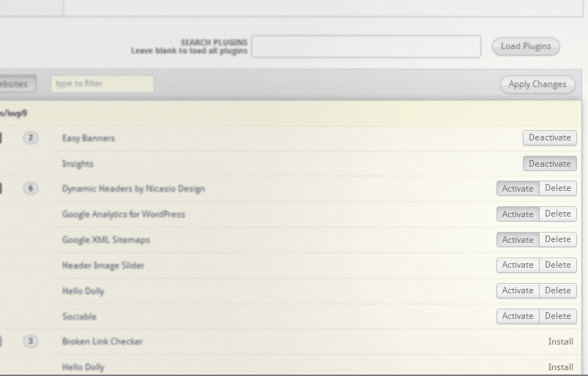This screenshot has width=588, height=376.
Task: Activate the Google XML Sitemaps plugin
Action: 518,239
